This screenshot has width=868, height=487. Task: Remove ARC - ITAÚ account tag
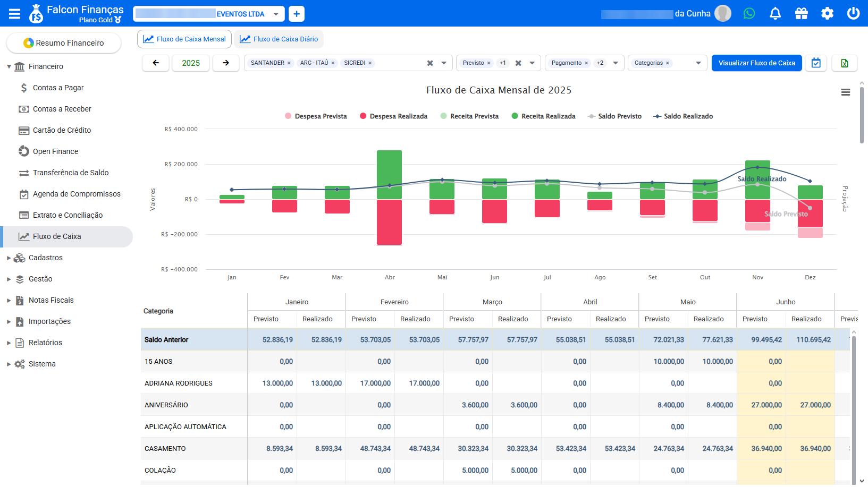tap(333, 63)
